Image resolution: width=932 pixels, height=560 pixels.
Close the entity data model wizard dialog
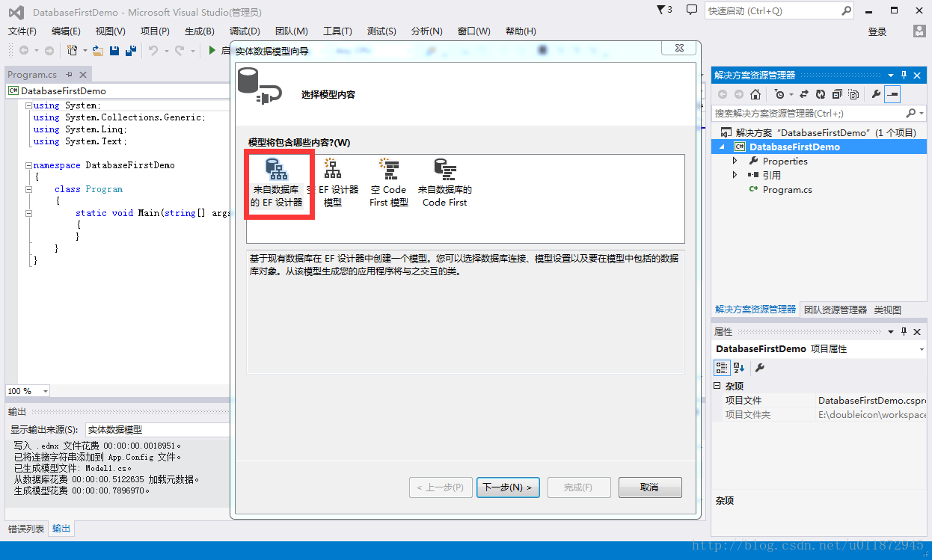tap(680, 48)
